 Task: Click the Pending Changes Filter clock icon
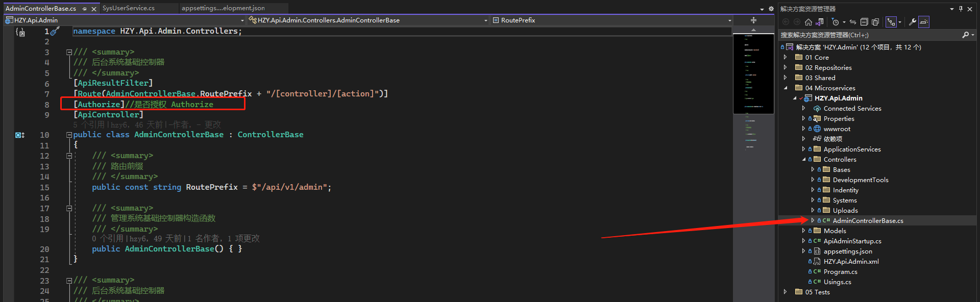pos(835,22)
